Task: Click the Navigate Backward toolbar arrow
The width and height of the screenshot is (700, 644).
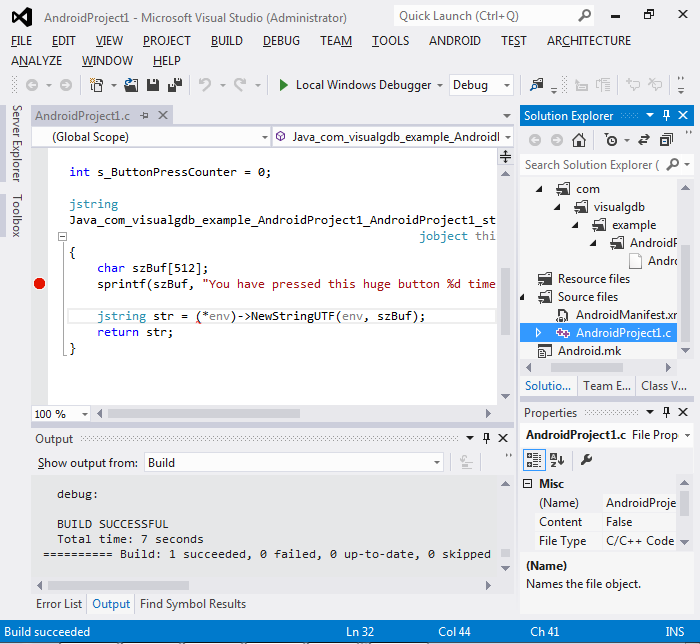Action: point(32,85)
